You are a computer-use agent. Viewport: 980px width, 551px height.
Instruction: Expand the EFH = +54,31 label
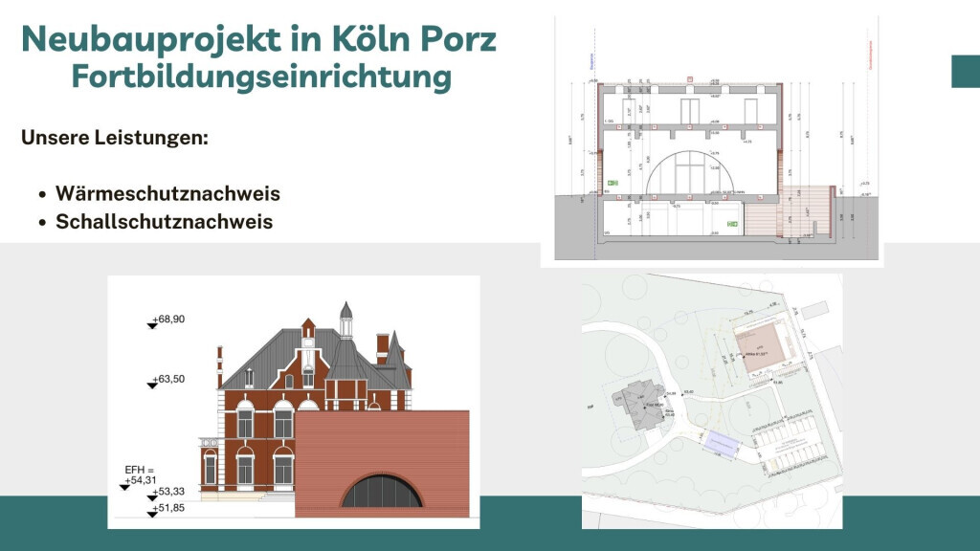(142, 474)
